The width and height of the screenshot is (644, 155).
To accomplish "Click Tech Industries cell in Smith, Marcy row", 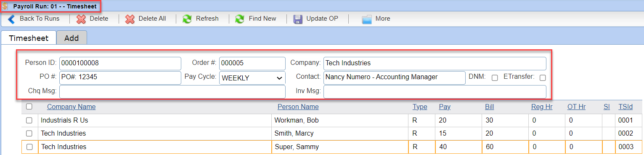I will point(155,134).
